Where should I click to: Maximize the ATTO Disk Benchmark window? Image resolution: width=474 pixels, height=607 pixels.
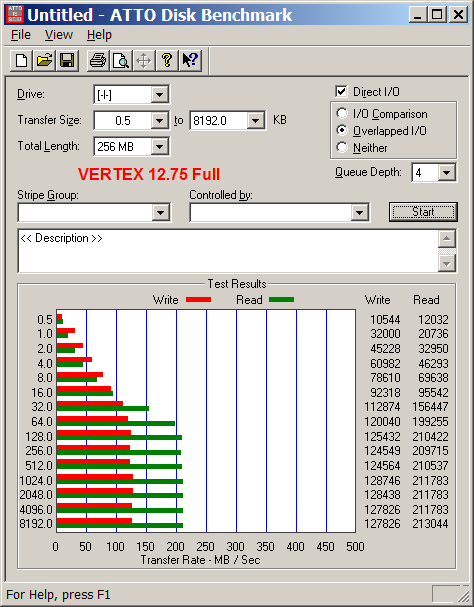click(437, 15)
